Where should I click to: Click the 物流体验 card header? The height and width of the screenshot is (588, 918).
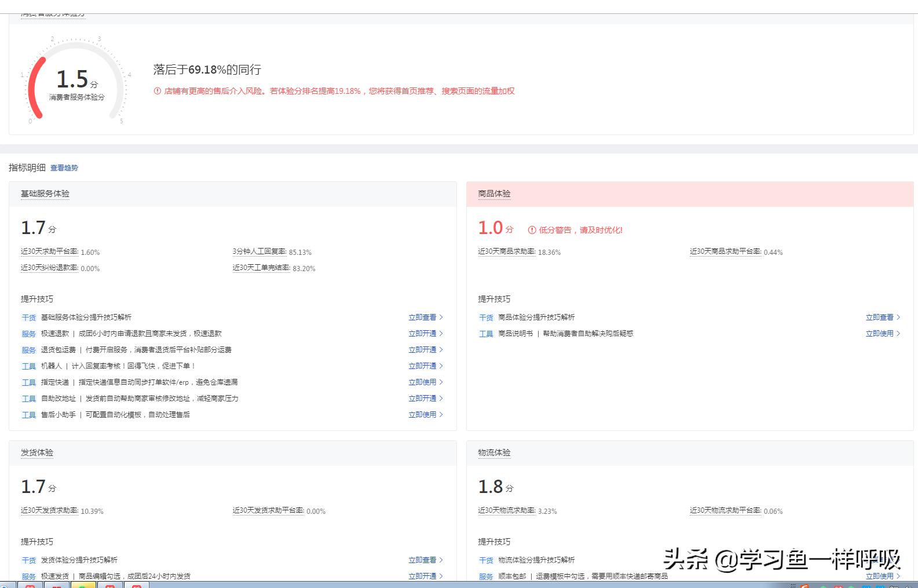690,453
